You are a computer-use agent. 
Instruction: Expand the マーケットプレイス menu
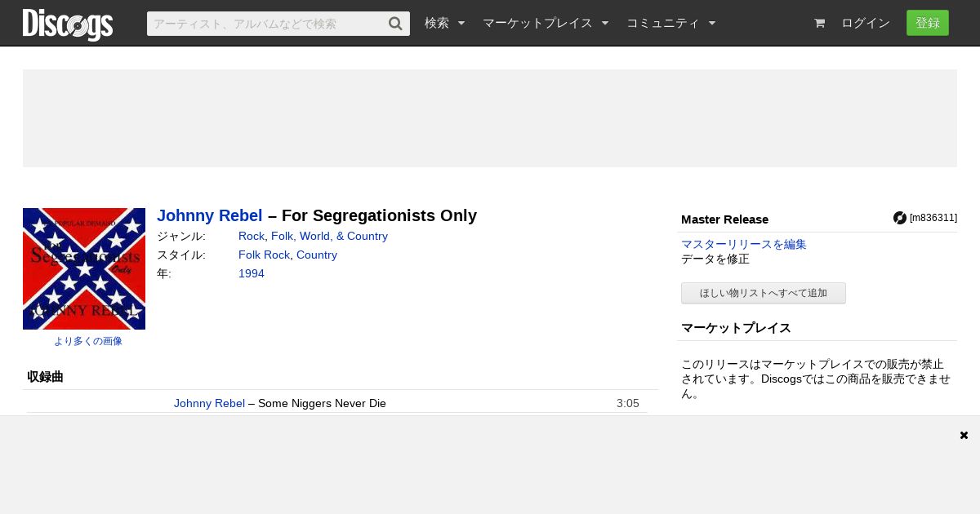(x=546, y=24)
